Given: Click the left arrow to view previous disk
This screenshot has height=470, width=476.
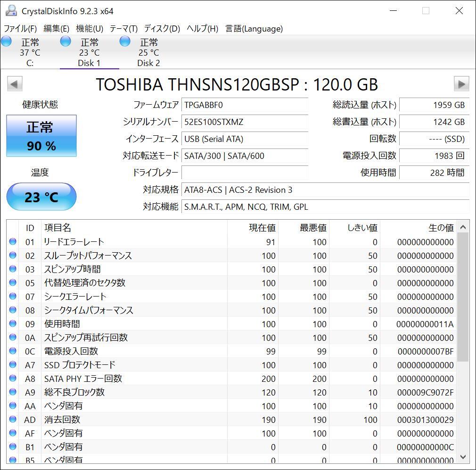Looking at the screenshot, I should (x=15, y=83).
